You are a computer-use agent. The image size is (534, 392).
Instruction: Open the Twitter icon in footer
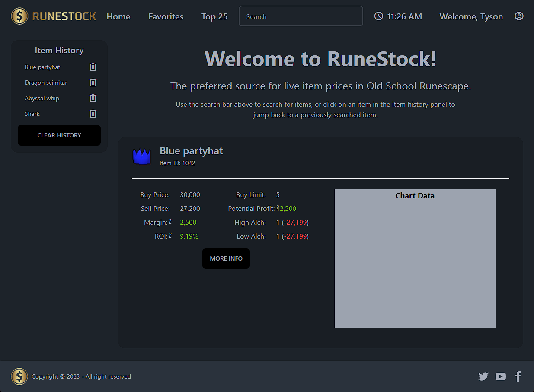coord(483,376)
